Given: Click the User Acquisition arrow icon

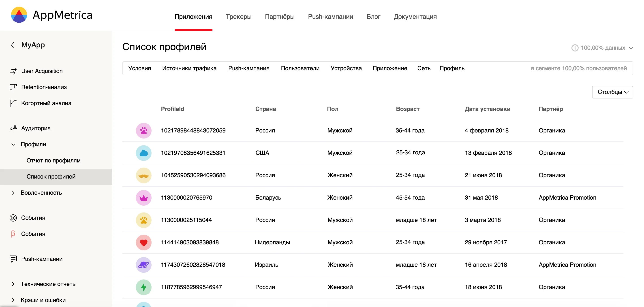Looking at the screenshot, I should click(13, 71).
